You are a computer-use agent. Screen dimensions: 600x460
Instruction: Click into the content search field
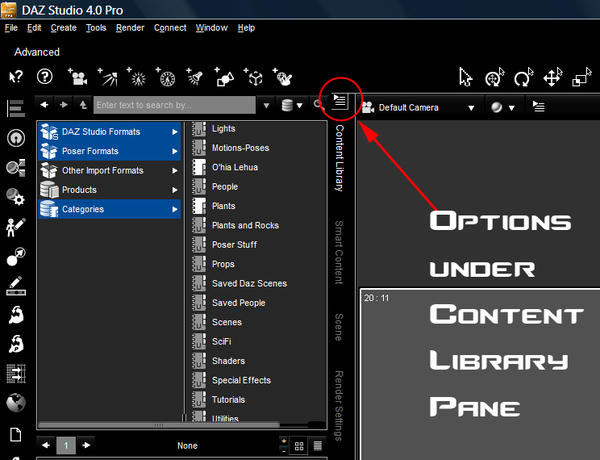(x=174, y=105)
